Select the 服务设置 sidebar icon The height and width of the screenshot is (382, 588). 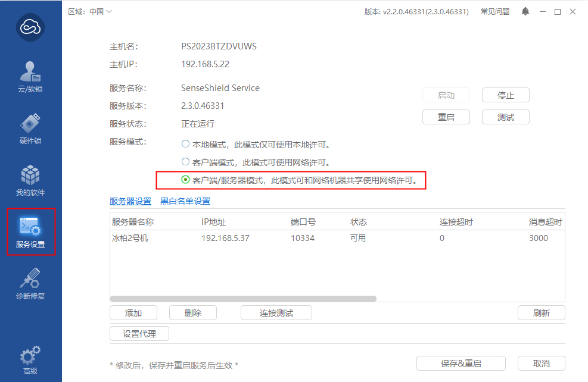(x=30, y=231)
